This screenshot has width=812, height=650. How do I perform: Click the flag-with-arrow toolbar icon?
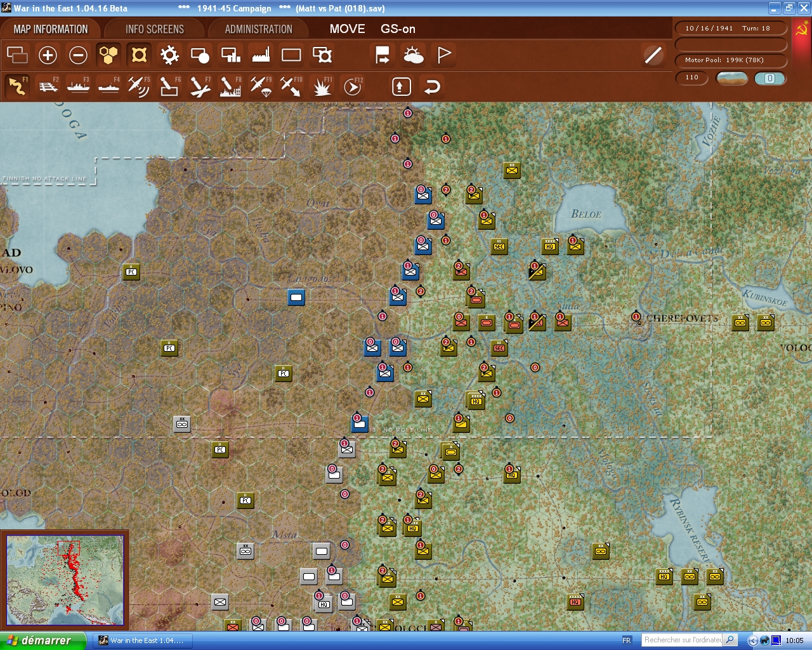(383, 55)
